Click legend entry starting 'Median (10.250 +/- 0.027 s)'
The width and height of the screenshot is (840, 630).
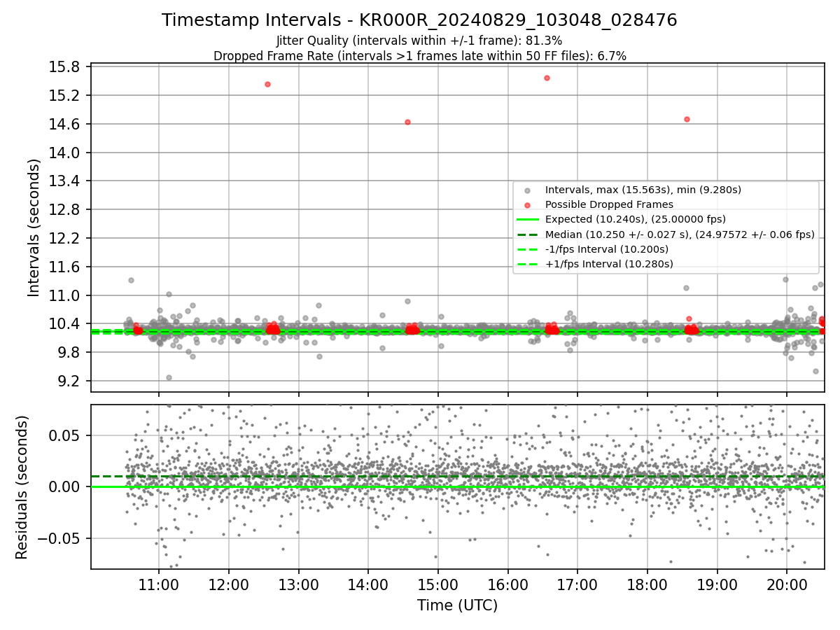[680, 234]
